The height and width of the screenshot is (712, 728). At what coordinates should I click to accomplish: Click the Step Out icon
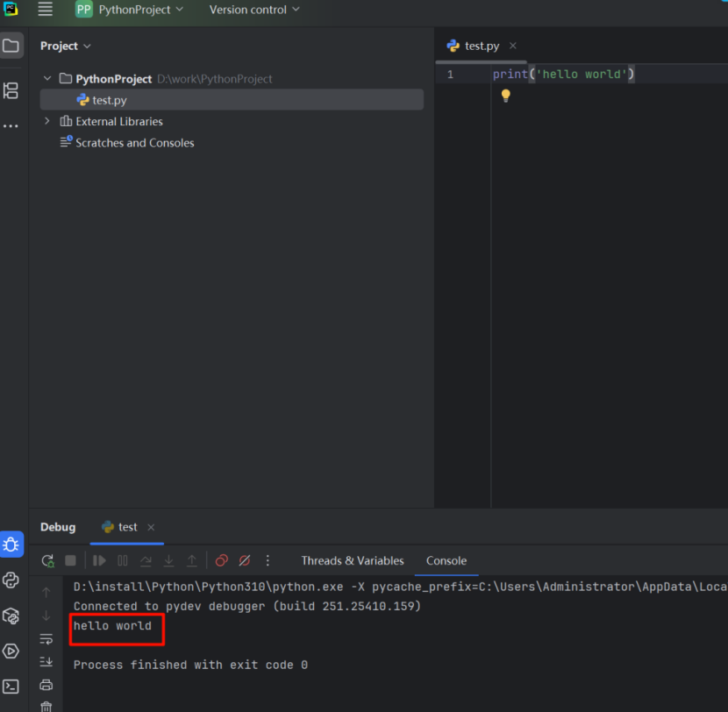click(x=192, y=560)
